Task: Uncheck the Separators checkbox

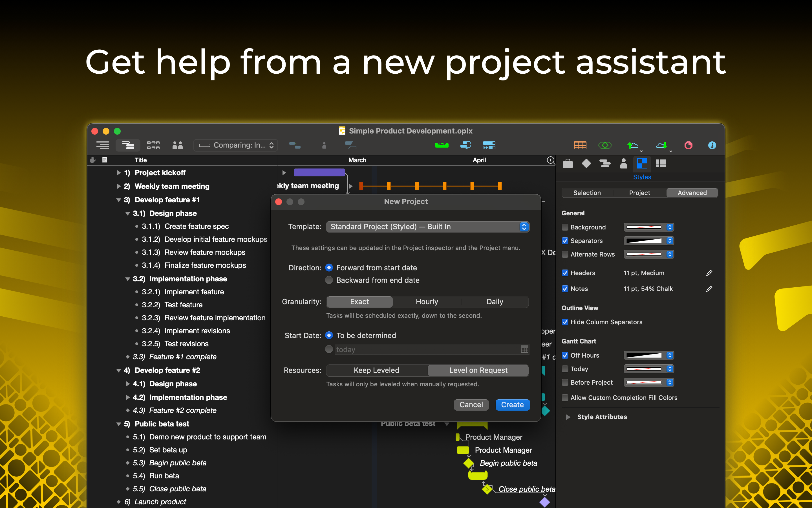Action: [x=565, y=240]
